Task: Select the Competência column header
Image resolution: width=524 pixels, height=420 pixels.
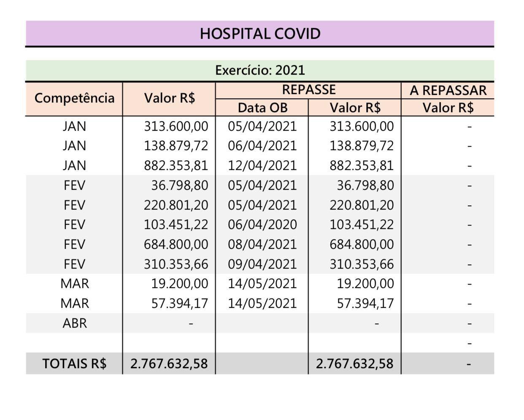Action: point(74,98)
